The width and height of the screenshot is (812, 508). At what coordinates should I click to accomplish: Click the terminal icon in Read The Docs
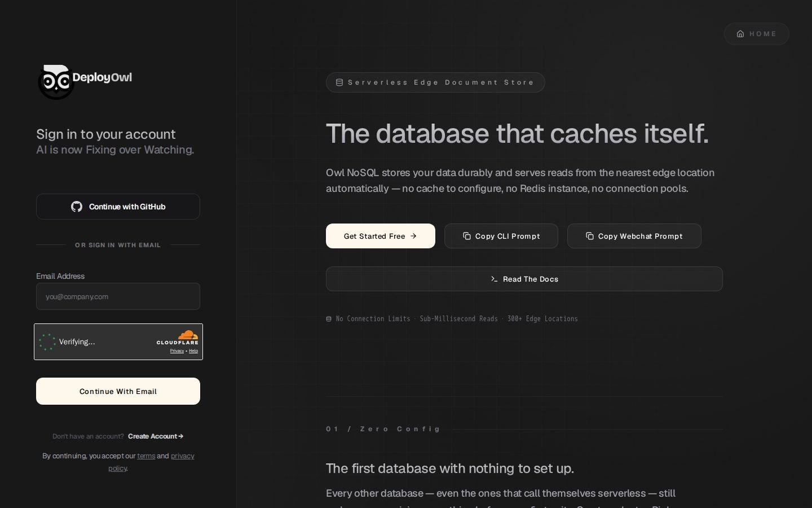coord(495,279)
